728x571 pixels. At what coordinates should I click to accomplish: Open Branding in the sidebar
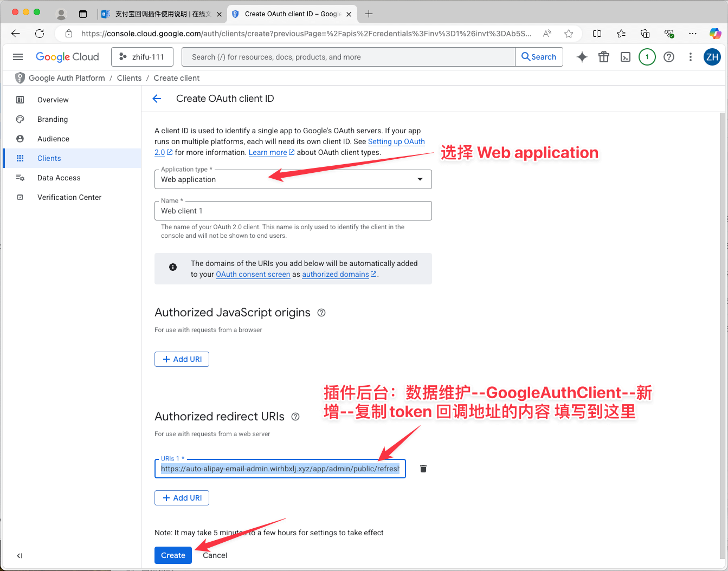(x=72, y=119)
